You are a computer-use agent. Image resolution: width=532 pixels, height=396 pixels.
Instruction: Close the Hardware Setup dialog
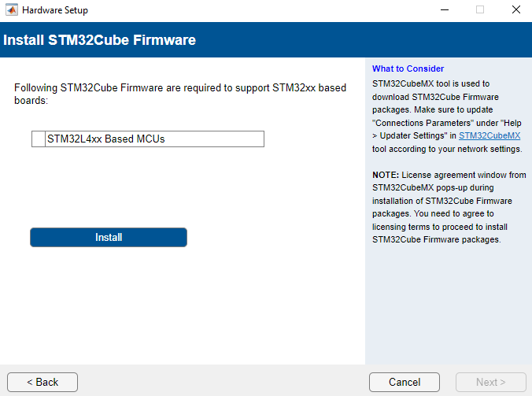pos(516,9)
